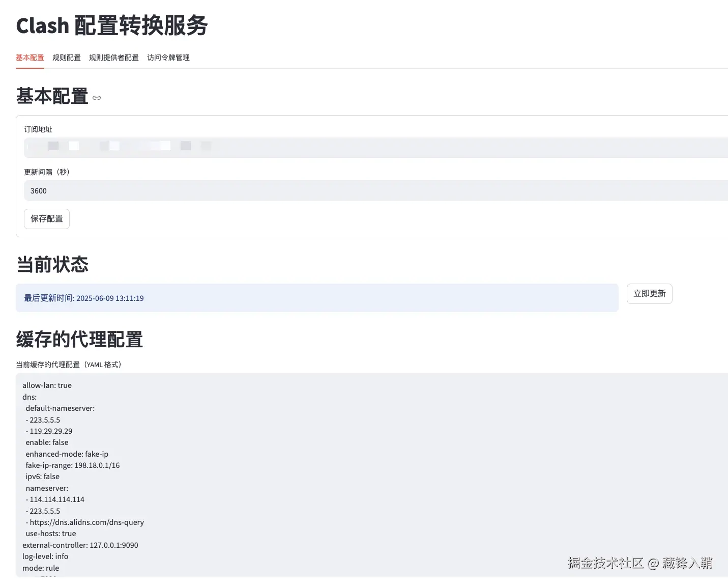Screen dimensions: 728x585
Task: Open the 访问令牌管理 tab
Action: pyautogui.click(x=168, y=58)
